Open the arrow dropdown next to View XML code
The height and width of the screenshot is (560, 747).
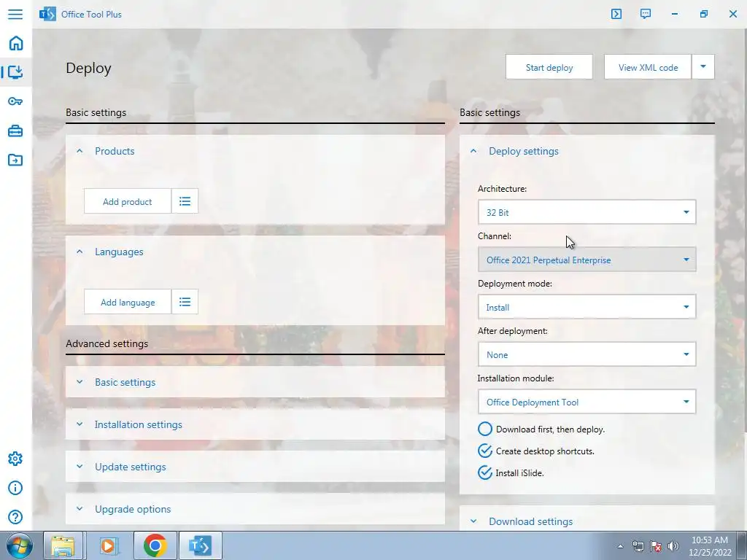[703, 67]
